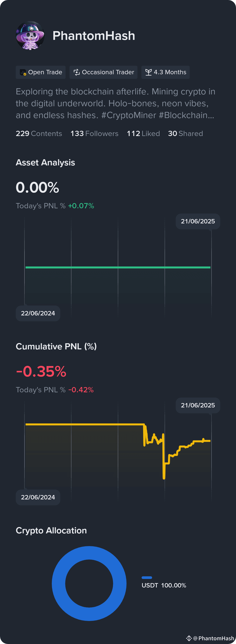Image resolution: width=236 pixels, height=644 pixels.
Task: Click the Open Trade badge icon
Action: click(23, 73)
